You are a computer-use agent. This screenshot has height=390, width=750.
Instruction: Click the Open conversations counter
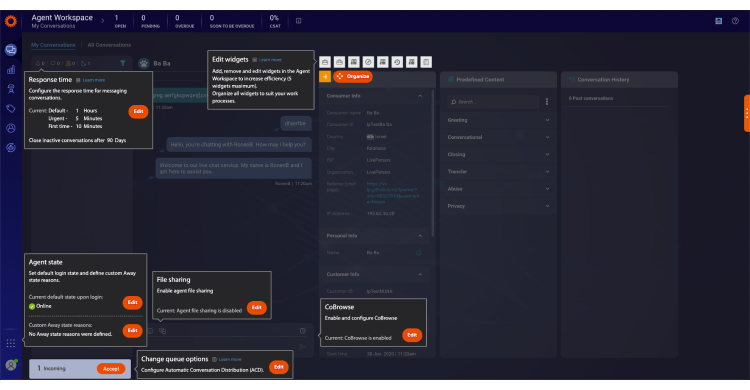[120, 21]
